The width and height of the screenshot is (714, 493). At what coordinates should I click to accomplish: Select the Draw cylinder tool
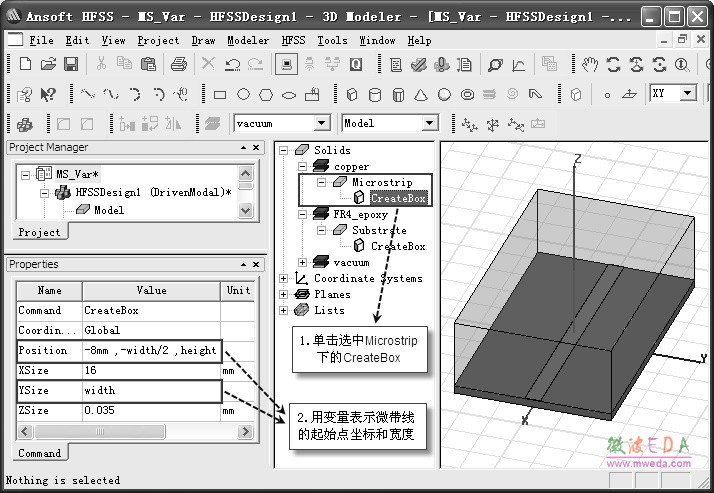pos(375,95)
